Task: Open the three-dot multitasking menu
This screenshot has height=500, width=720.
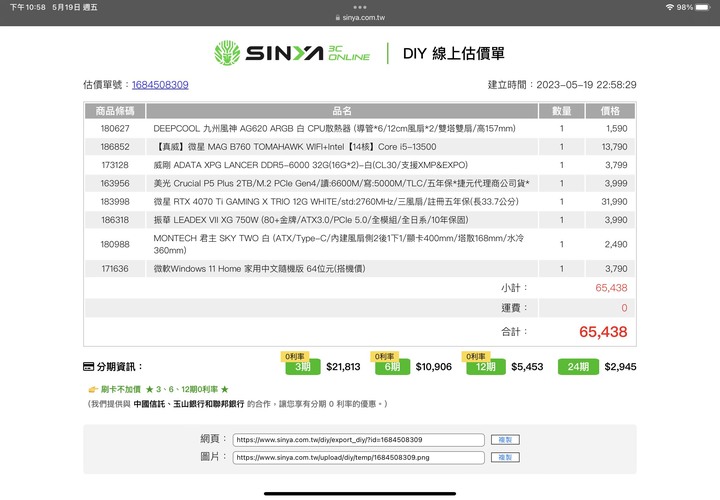Action: [x=360, y=7]
